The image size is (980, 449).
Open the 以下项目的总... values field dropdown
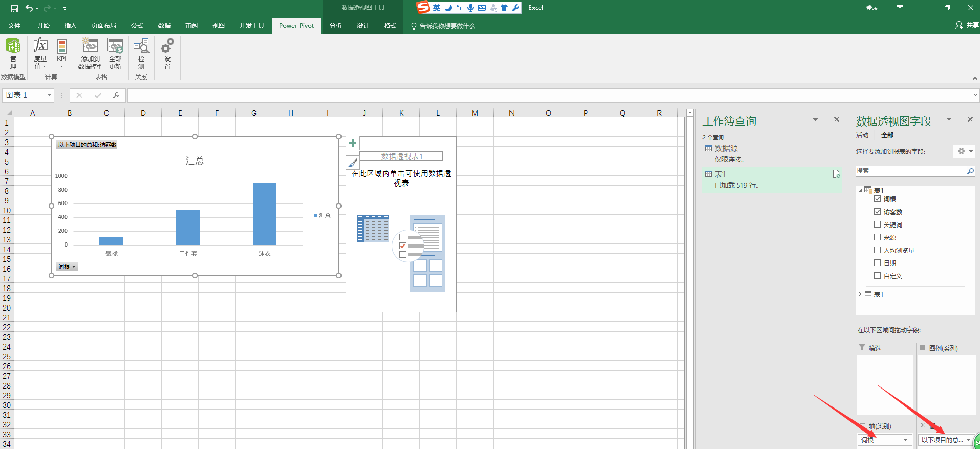[968, 440]
